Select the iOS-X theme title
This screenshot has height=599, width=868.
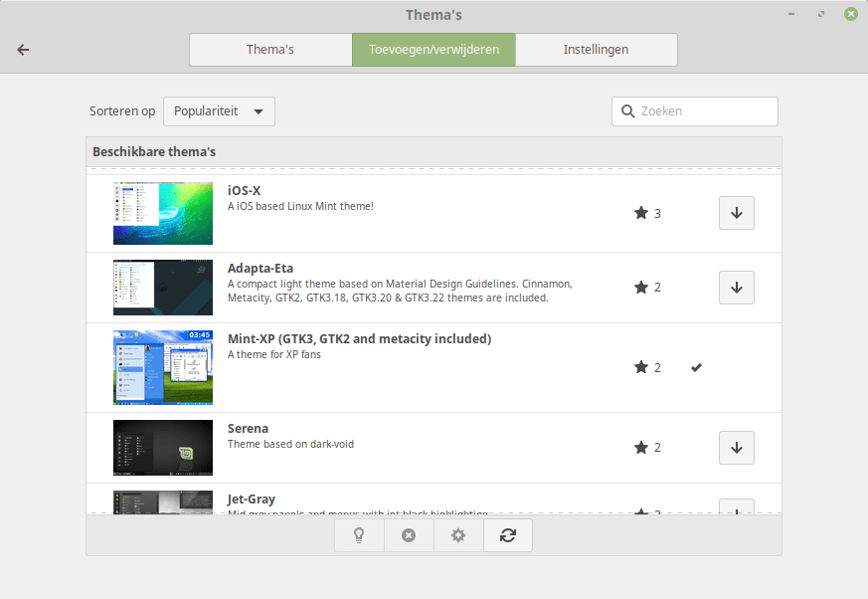pos(245,191)
